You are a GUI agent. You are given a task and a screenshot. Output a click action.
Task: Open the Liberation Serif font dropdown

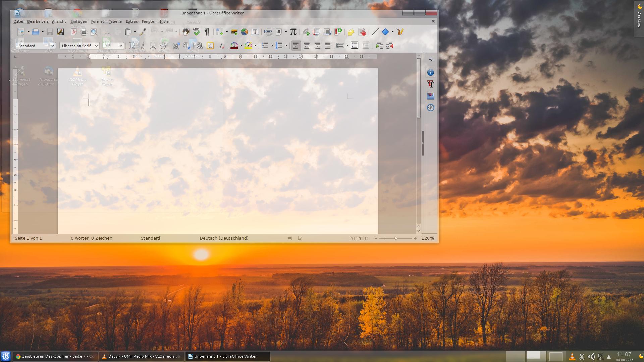coord(96,46)
